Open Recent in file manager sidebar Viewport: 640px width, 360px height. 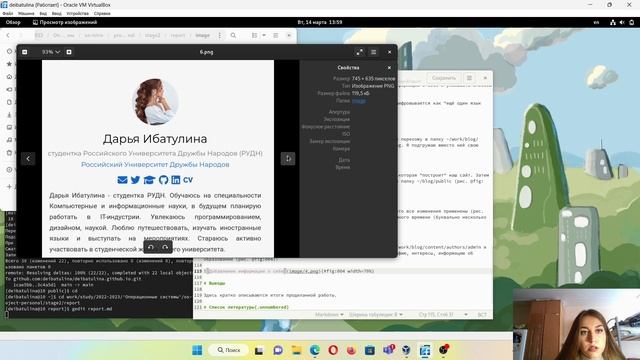[9, 51]
